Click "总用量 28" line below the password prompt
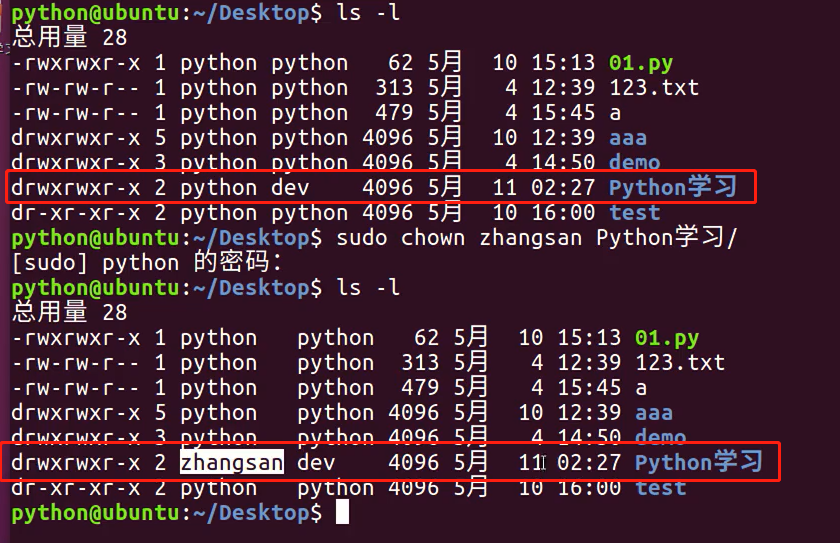Viewport: 840px width, 543px height. (70, 312)
